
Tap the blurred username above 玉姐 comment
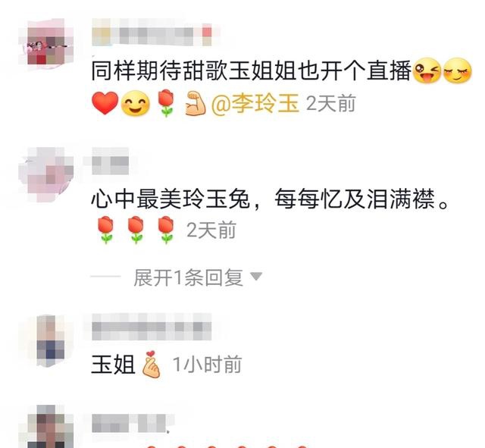152,327
